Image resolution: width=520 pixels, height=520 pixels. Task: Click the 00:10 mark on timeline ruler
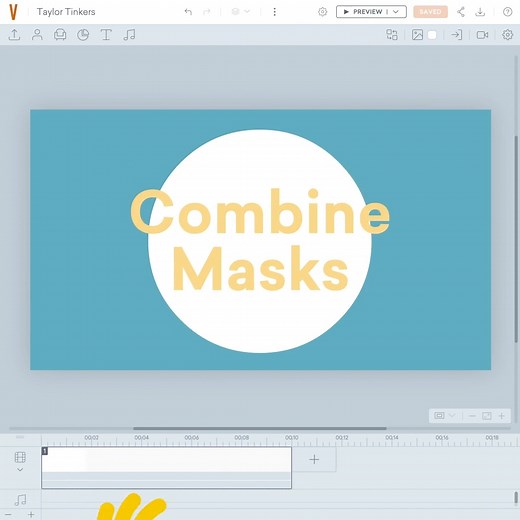pyautogui.click(x=292, y=437)
